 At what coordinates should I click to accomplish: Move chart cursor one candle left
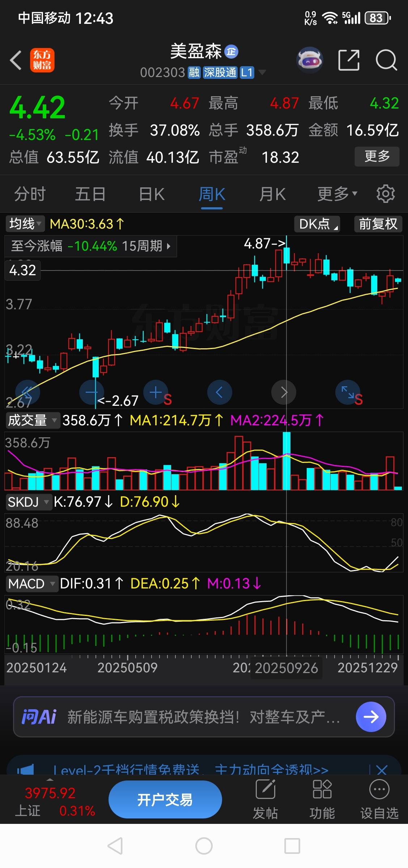tap(220, 392)
